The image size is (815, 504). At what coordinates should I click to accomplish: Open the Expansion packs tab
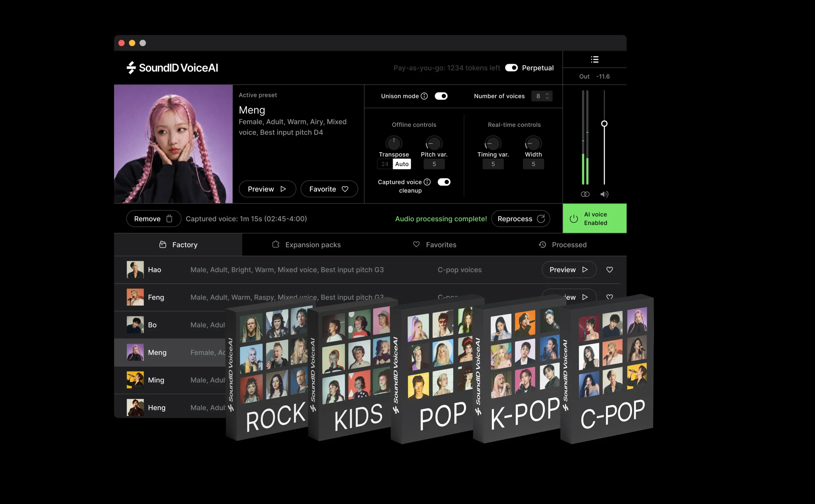(306, 245)
